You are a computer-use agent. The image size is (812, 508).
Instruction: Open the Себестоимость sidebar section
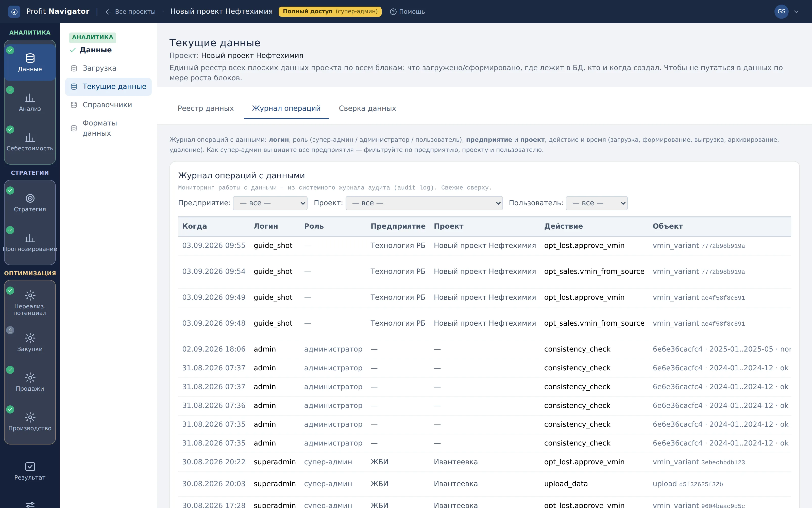pyautogui.click(x=30, y=142)
